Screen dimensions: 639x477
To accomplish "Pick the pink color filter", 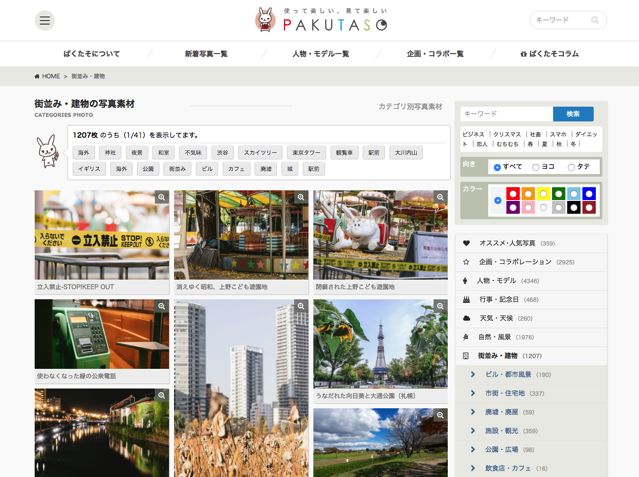I will 528,208.
